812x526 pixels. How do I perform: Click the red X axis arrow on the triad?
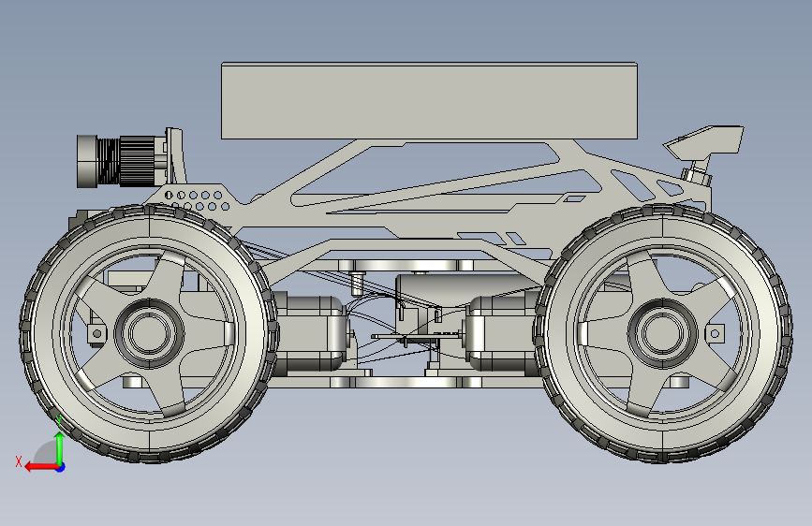[x=40, y=467]
